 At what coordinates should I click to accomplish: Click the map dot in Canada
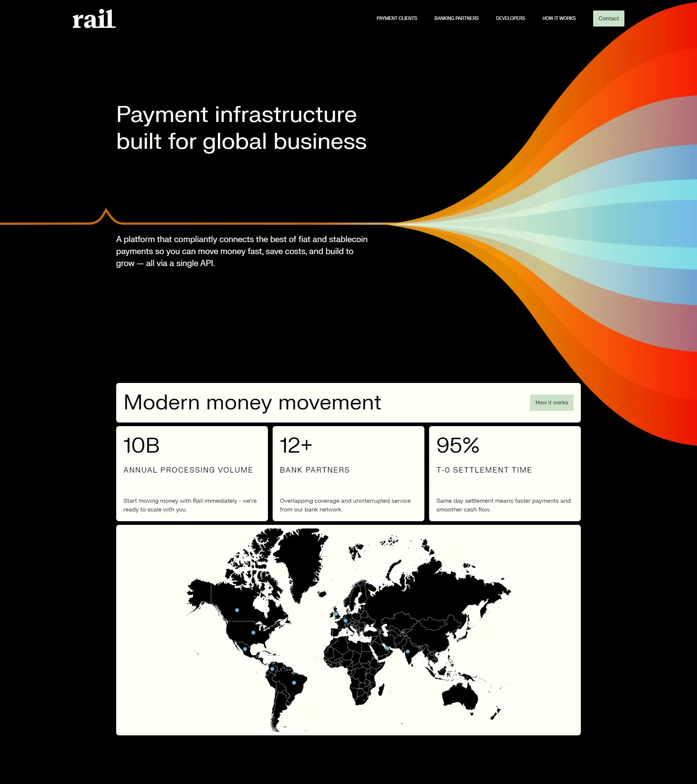click(237, 610)
